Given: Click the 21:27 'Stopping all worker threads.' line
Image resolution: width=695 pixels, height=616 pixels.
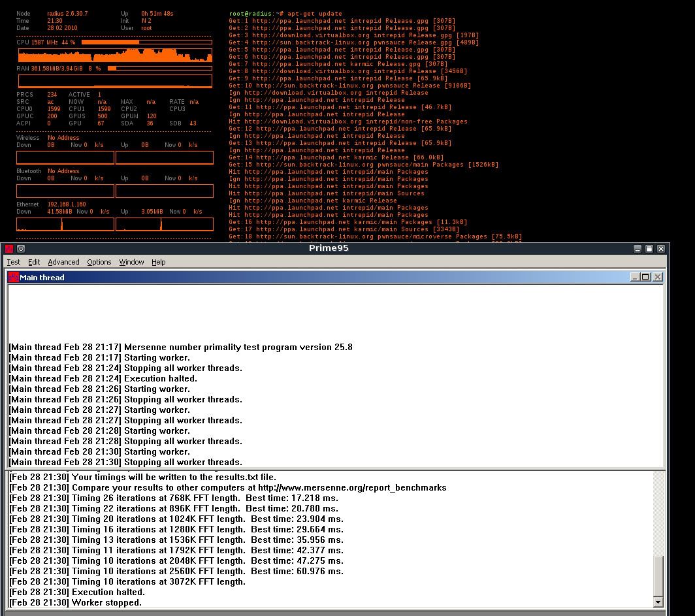Looking at the screenshot, I should [x=125, y=420].
